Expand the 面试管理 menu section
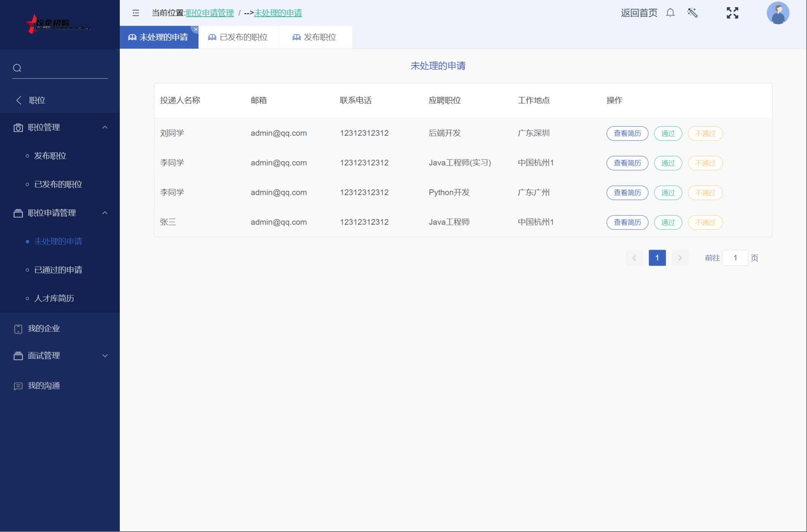Viewport: 807px width, 532px height. tap(105, 356)
